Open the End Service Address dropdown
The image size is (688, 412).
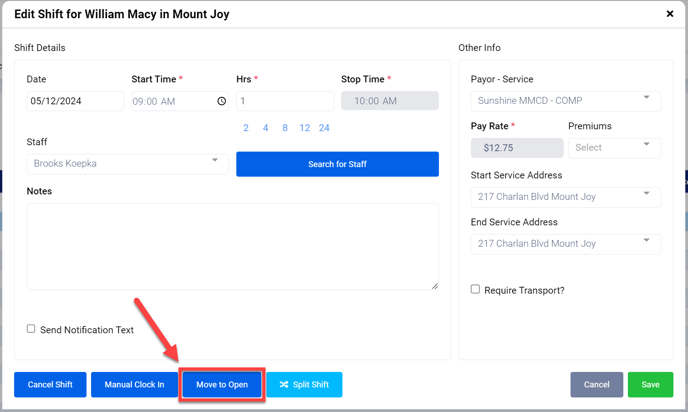(x=565, y=242)
